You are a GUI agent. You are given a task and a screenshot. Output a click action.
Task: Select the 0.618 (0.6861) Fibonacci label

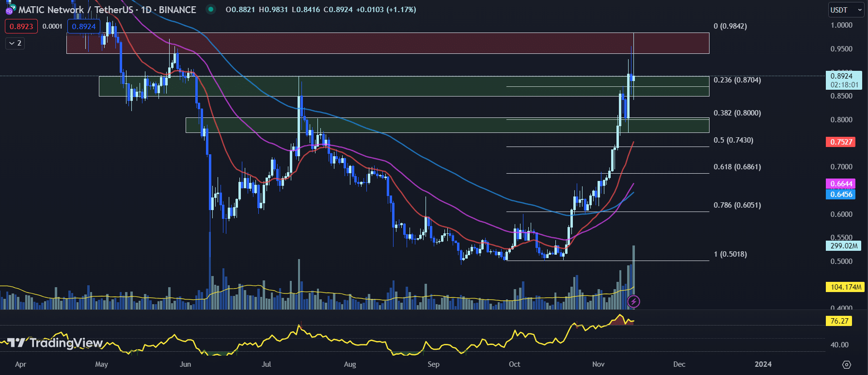point(737,167)
